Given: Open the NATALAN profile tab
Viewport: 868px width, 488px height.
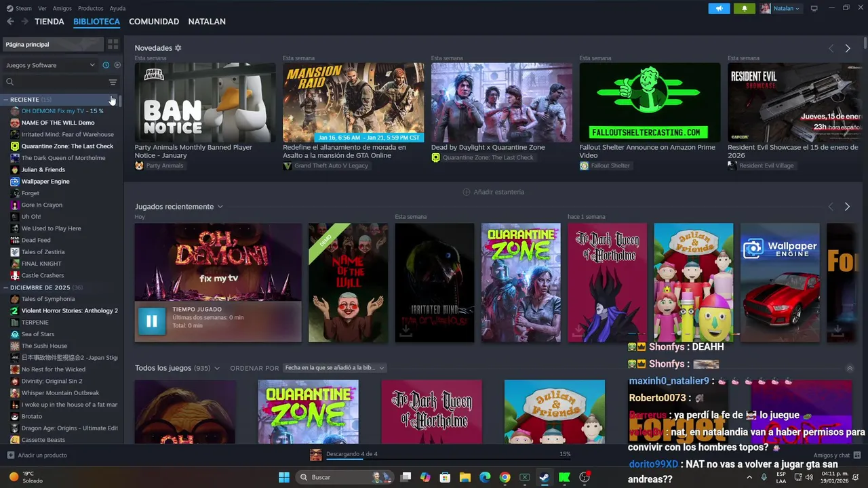Looking at the screenshot, I should click(207, 22).
